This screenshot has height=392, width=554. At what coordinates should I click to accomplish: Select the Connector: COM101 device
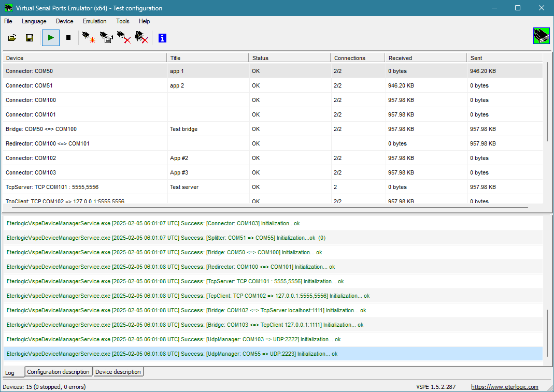(x=273, y=114)
